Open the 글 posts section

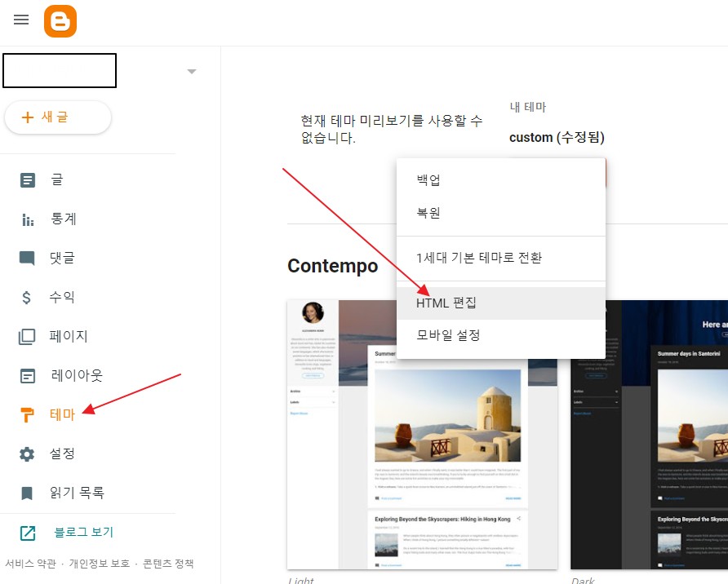(x=57, y=179)
